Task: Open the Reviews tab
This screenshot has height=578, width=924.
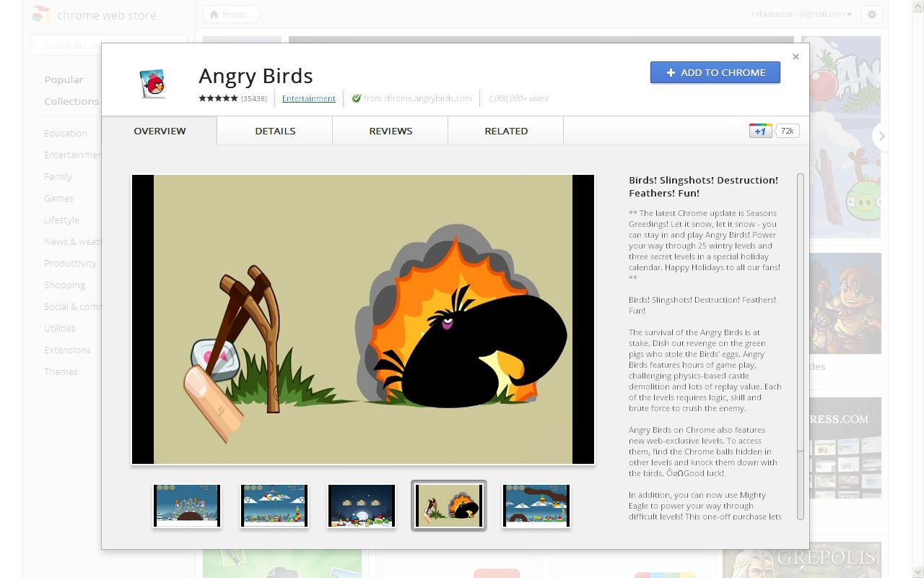Action: click(391, 131)
